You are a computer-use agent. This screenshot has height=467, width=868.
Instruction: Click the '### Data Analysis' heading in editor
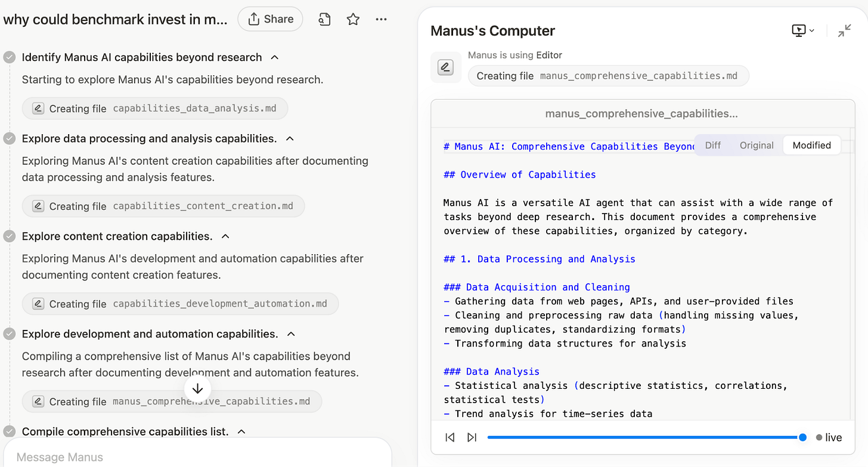[492, 372]
